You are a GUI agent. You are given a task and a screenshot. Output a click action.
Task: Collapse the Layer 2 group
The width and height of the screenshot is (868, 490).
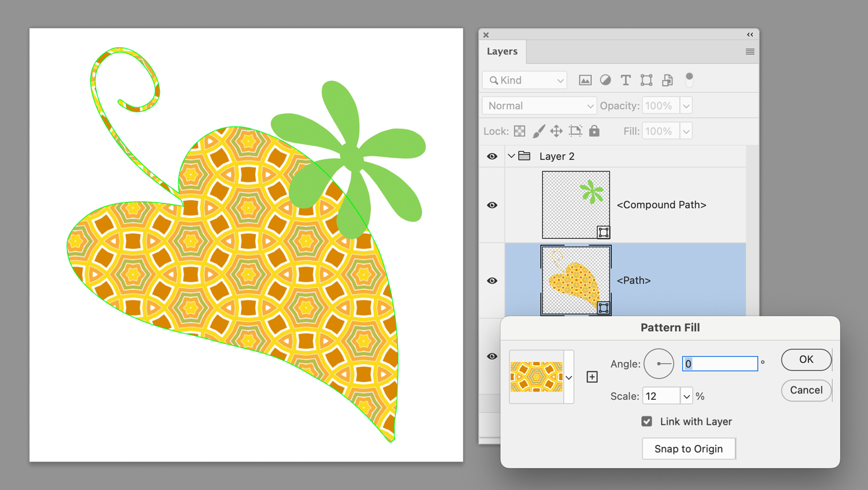[512, 156]
